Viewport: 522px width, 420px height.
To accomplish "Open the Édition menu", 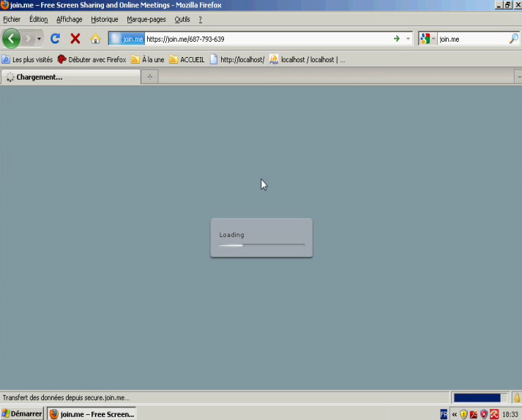I will (x=39, y=19).
